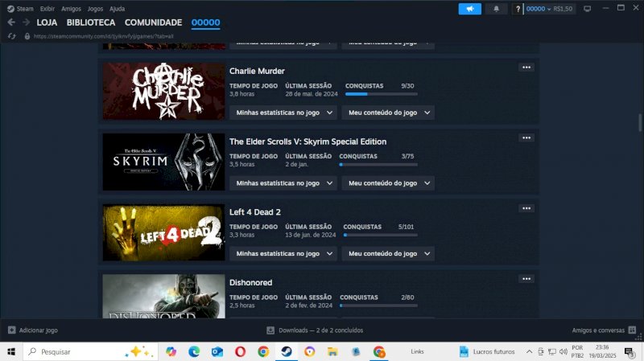Open Downloads — 2 de 2 concluídos
This screenshot has height=361, width=644.
pos(315,330)
